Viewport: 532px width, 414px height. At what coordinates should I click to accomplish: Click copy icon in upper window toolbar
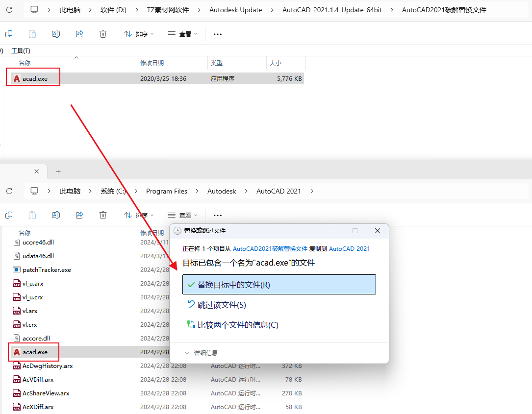9,34
